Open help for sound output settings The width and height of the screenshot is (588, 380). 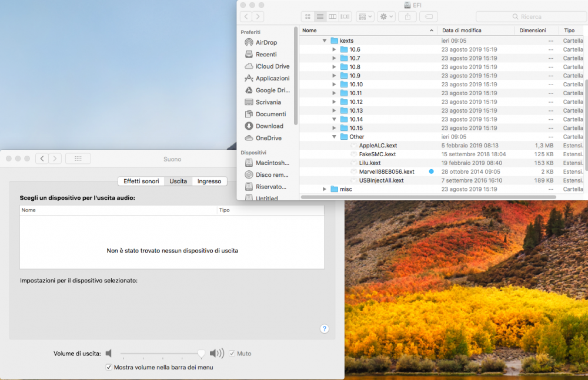pyautogui.click(x=325, y=329)
